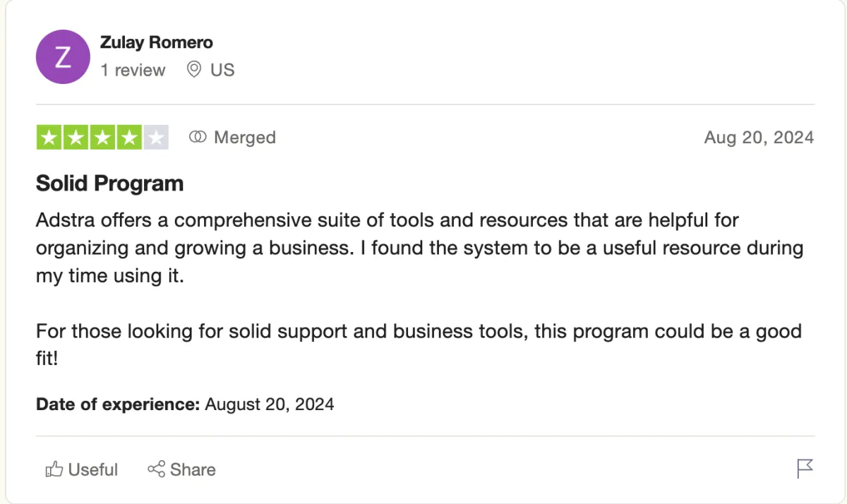Open the Solid Program review title

(x=110, y=184)
